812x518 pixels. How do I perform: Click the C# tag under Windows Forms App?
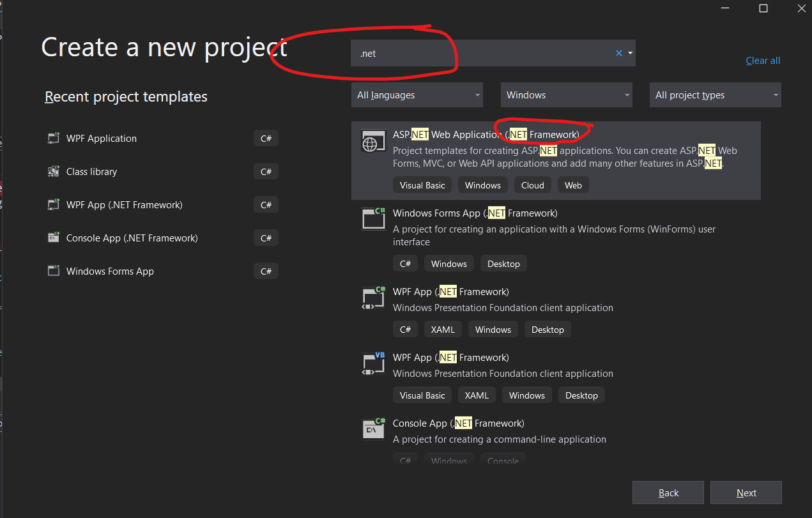tap(405, 264)
